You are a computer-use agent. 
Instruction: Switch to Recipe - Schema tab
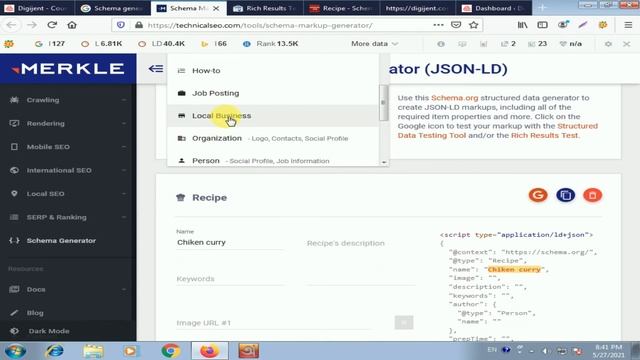point(341,8)
